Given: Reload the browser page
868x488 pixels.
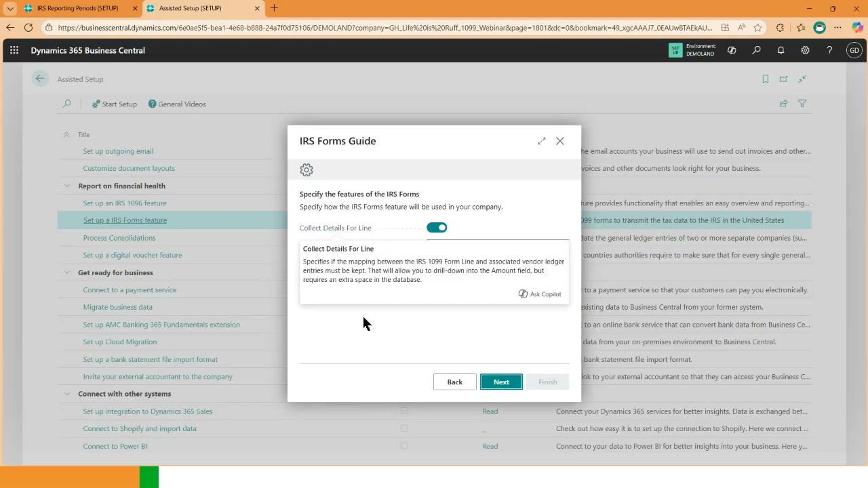Looking at the screenshot, I should point(28,28).
